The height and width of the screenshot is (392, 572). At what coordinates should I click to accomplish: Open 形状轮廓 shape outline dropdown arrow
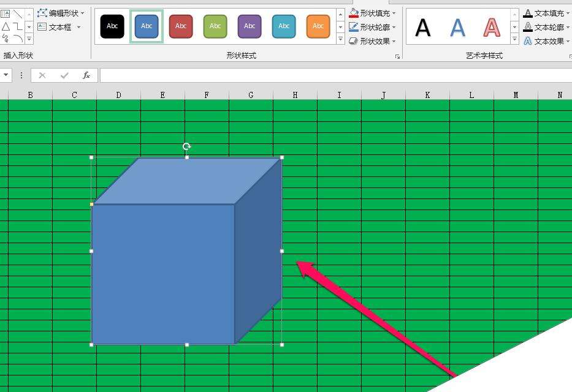(x=394, y=28)
